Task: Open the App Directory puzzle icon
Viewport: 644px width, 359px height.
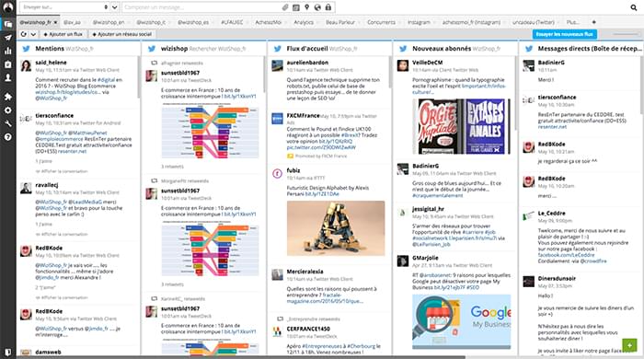Action: [7, 97]
